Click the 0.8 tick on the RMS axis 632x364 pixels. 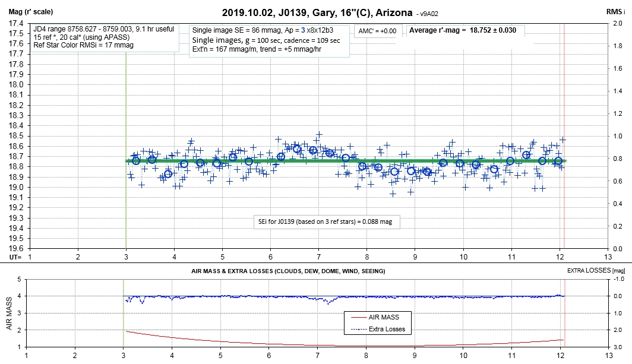618,159
